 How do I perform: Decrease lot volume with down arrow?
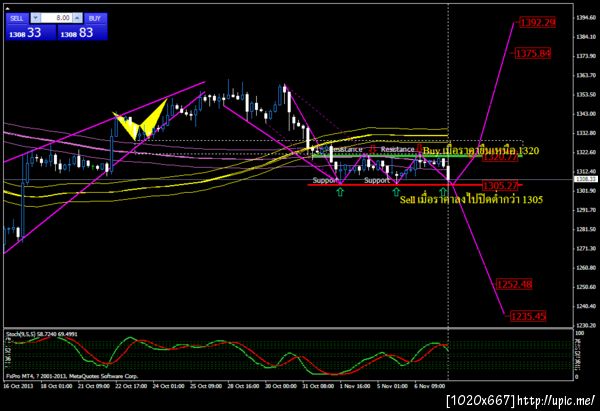(x=36, y=18)
